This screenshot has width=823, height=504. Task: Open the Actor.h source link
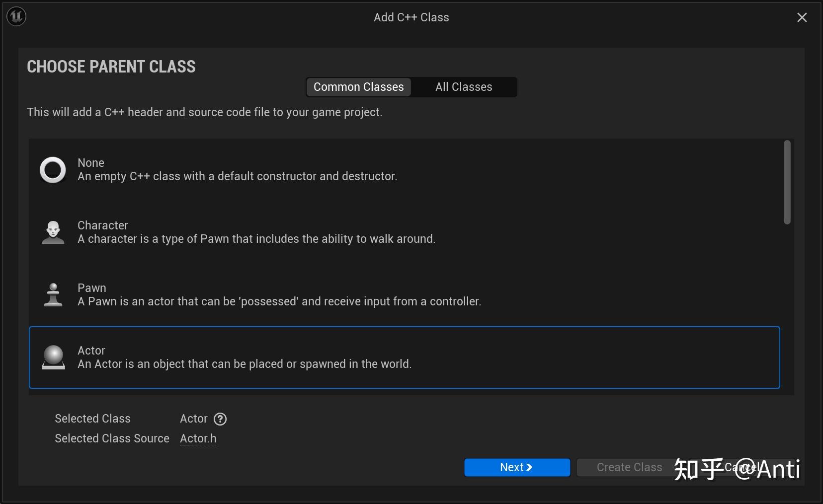coord(198,438)
